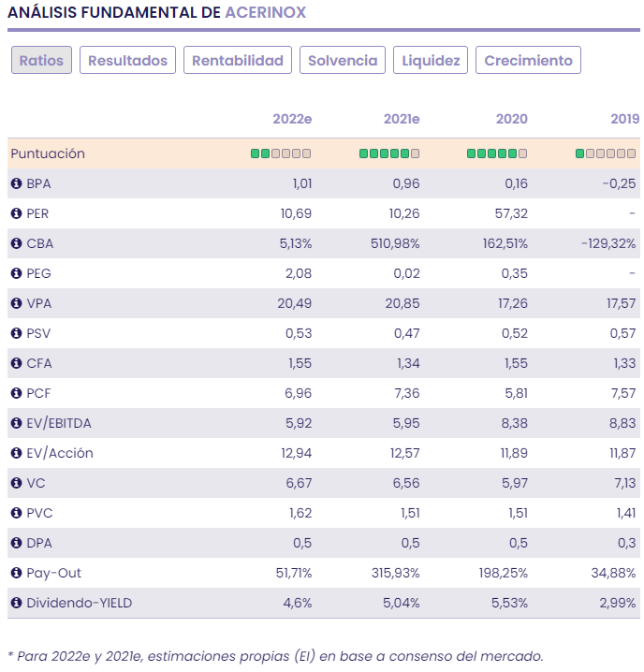The width and height of the screenshot is (644, 672).
Task: Select PVC value 1,62
Action: pyautogui.click(x=300, y=514)
